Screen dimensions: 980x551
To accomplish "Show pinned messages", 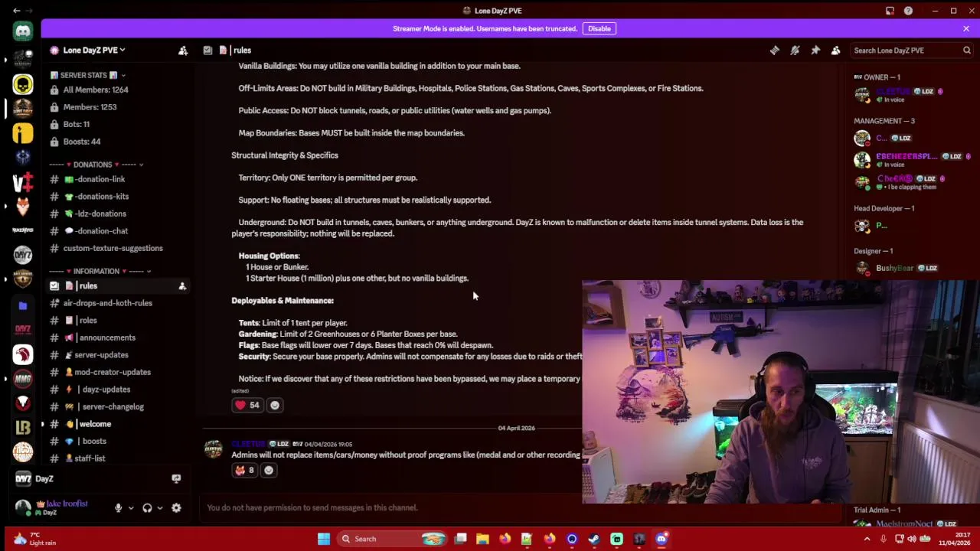I will coord(815,51).
